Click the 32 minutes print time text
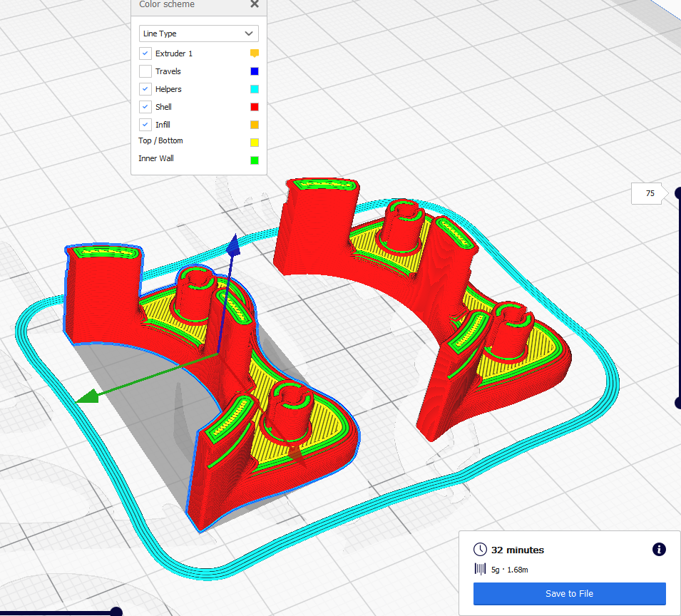Image resolution: width=681 pixels, height=616 pixels. coord(517,550)
